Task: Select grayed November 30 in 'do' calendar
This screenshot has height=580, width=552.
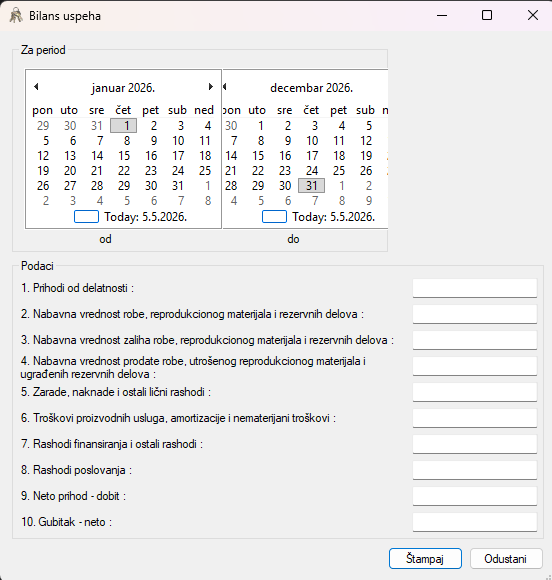Action: [231, 126]
